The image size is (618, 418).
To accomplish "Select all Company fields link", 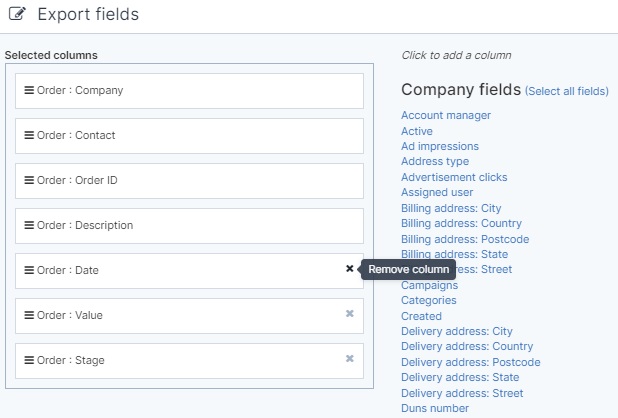I will (566, 91).
